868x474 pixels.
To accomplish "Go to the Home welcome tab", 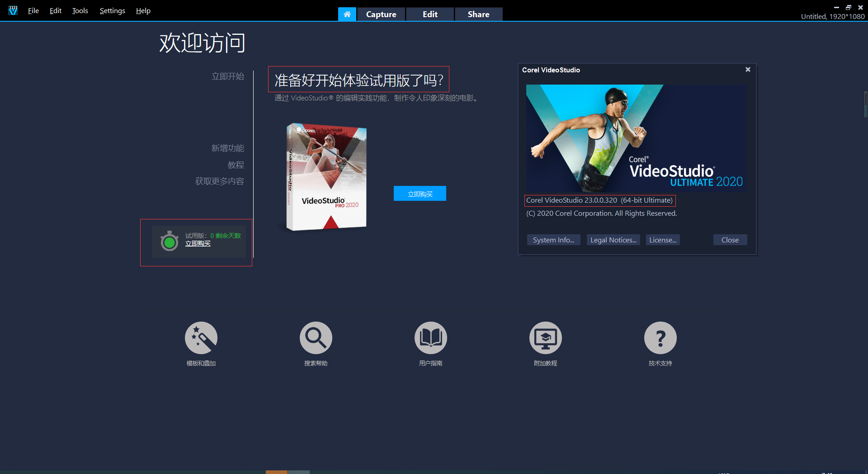I will tap(347, 14).
